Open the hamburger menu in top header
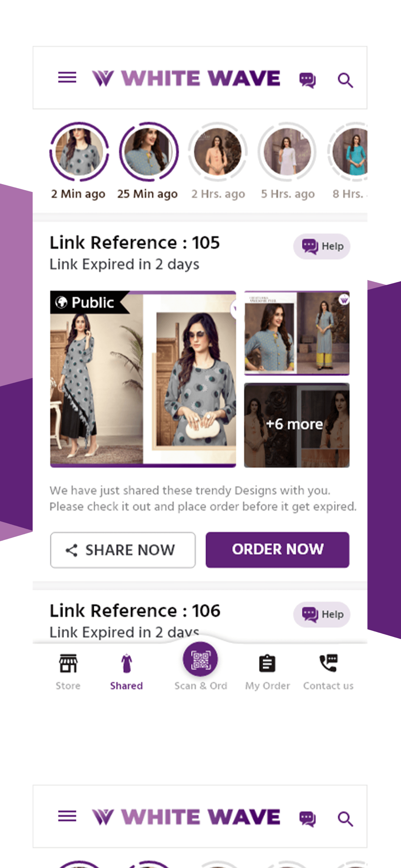 tap(67, 78)
